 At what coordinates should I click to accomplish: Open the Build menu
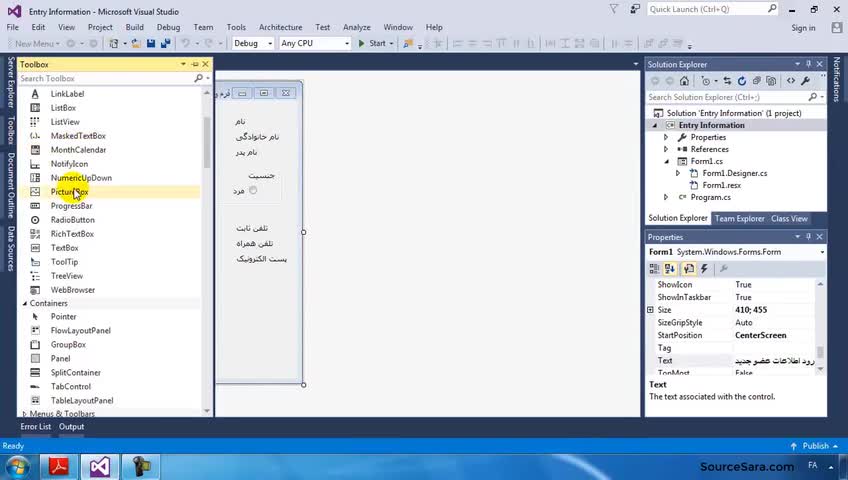point(135,27)
